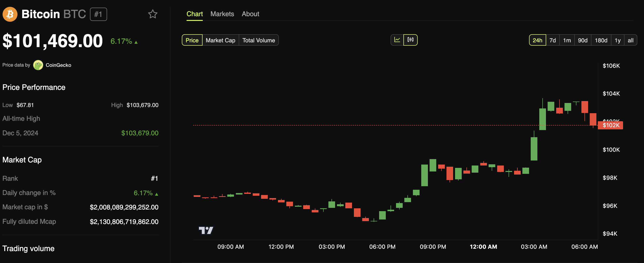Viewport: 644px width, 263px height.
Task: Click the favorite star icon
Action: [153, 14]
